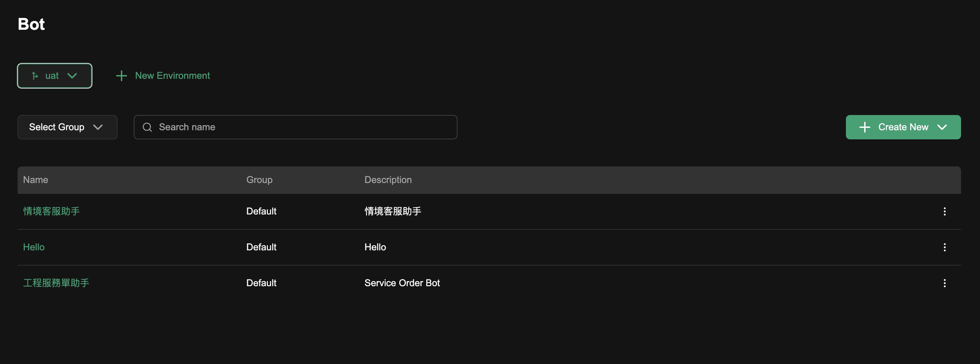Image resolution: width=980 pixels, height=364 pixels.
Task: Open kebab menu for 工程服務單助手 row
Action: (x=944, y=283)
